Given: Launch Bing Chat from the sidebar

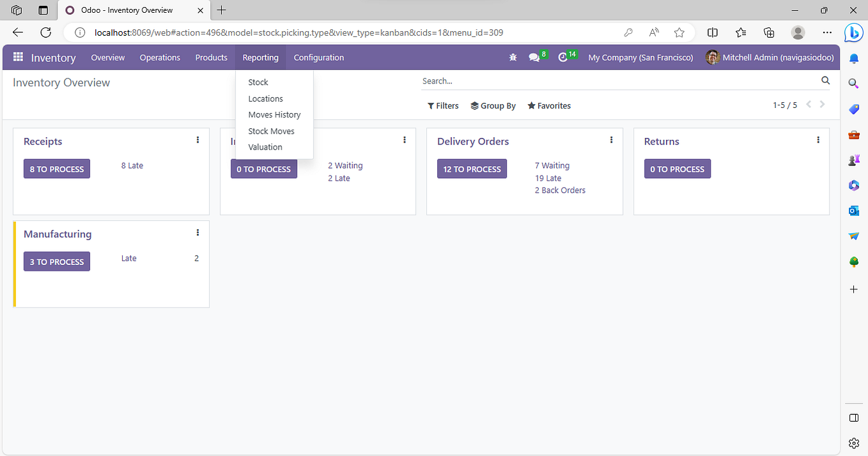Looking at the screenshot, I should point(854,32).
